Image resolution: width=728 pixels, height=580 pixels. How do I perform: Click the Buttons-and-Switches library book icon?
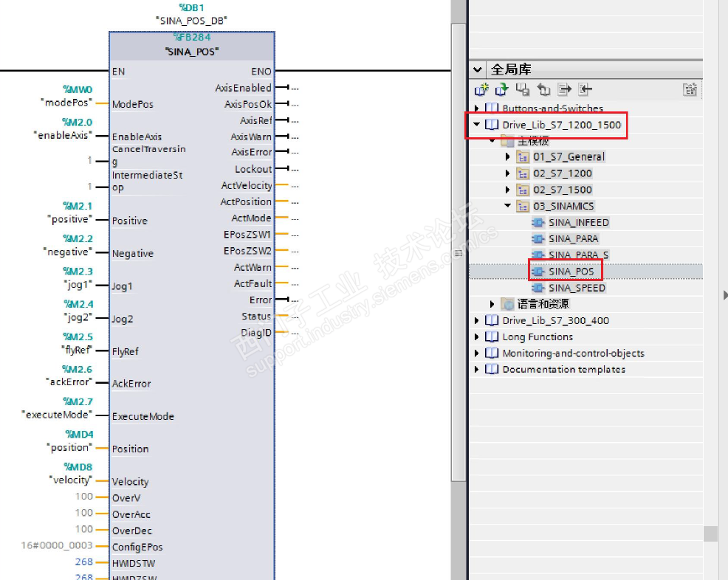pos(492,108)
